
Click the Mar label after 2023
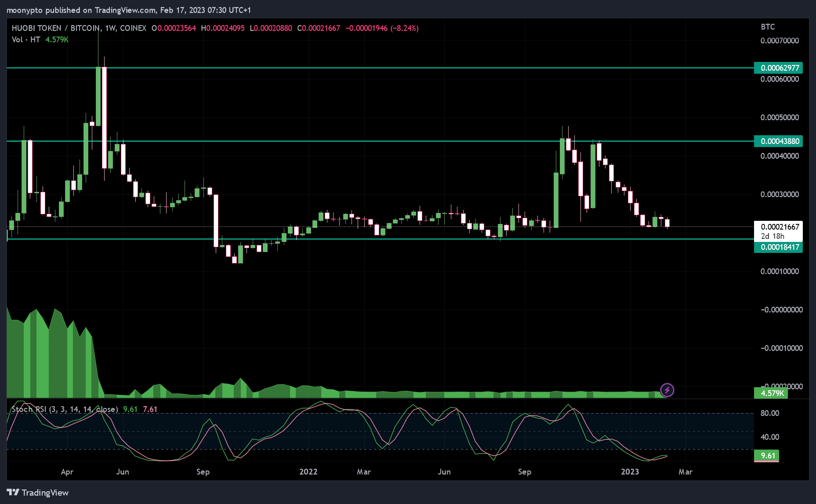tap(685, 472)
